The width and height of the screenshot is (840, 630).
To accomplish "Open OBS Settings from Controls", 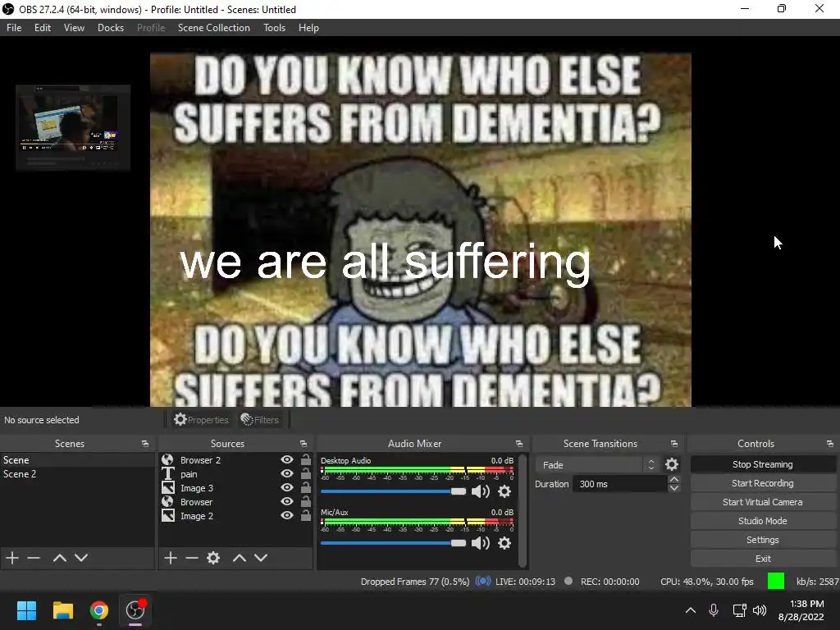I will pos(763,540).
